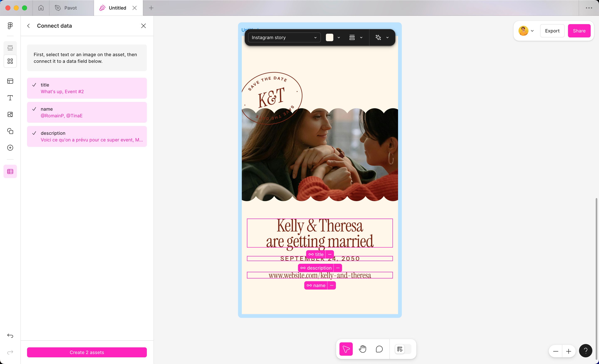Image resolution: width=599 pixels, height=364 pixels.
Task: Select the Hand tool
Action: pos(363,349)
